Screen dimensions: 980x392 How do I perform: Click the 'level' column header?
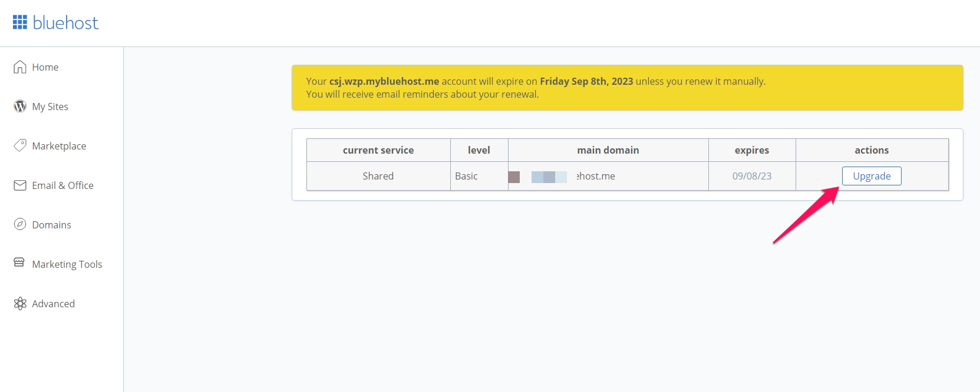tap(479, 150)
